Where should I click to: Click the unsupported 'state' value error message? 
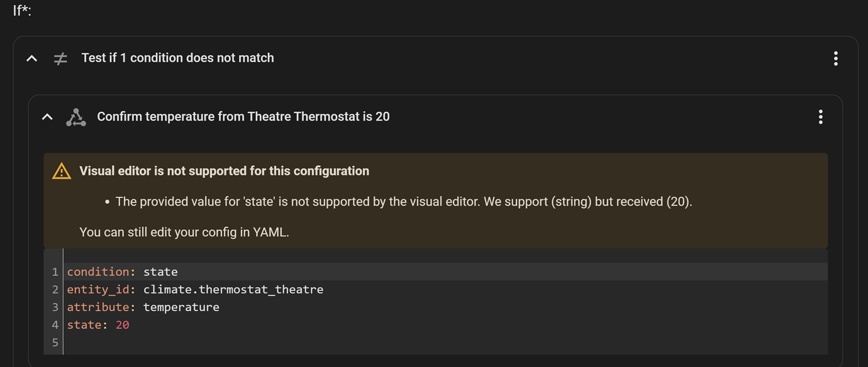[403, 202]
